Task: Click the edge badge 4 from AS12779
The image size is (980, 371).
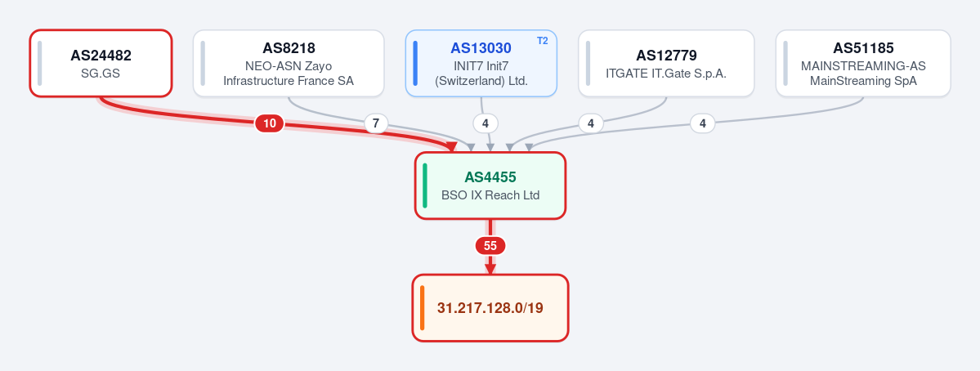Action: 591,123
